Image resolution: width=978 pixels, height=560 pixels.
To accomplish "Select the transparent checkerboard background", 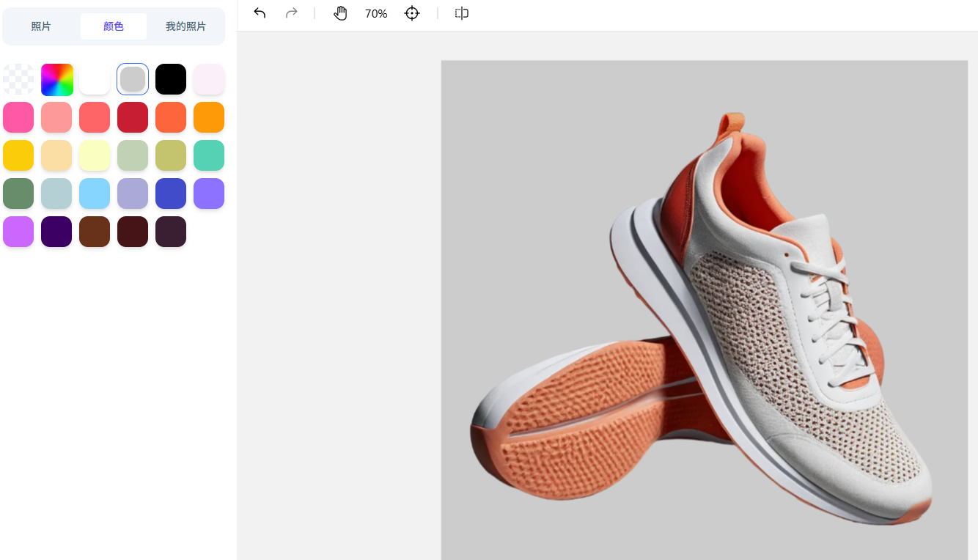I will pos(18,79).
